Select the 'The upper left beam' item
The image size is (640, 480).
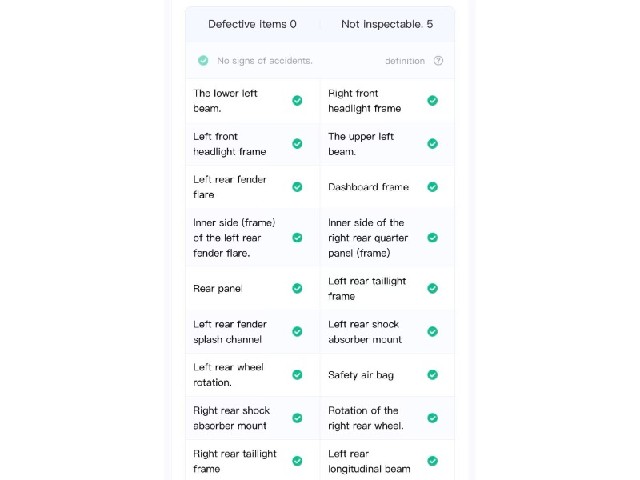(x=387, y=144)
